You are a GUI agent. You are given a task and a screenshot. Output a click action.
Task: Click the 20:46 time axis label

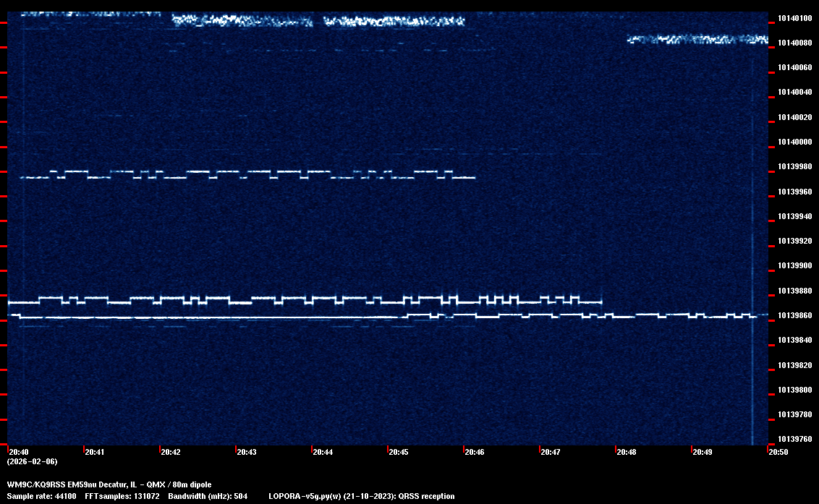click(x=475, y=452)
